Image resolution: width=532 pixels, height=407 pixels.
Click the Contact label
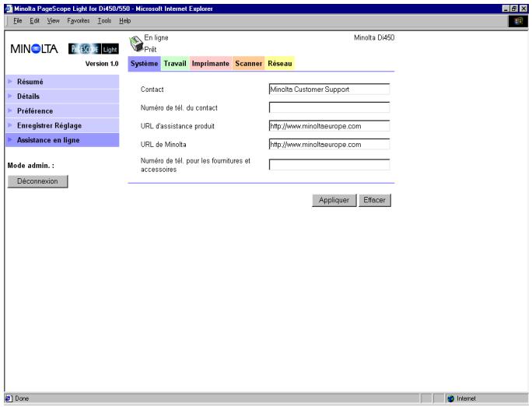(x=152, y=89)
